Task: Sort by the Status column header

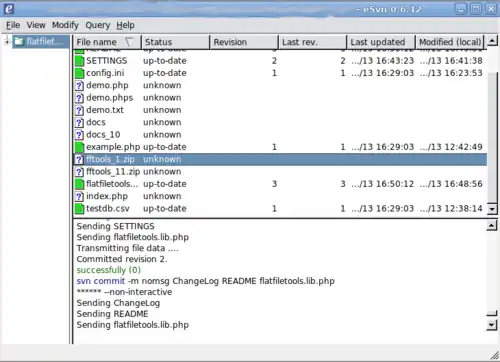Action: pyautogui.click(x=175, y=42)
